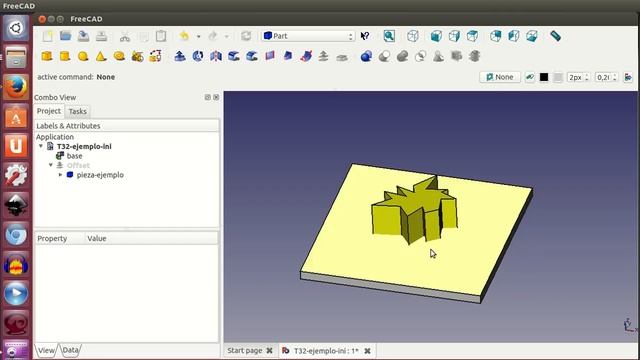Set the rear view cube
Image resolution: width=640 pixels, height=360 pixels.
pyautogui.click(x=496, y=36)
